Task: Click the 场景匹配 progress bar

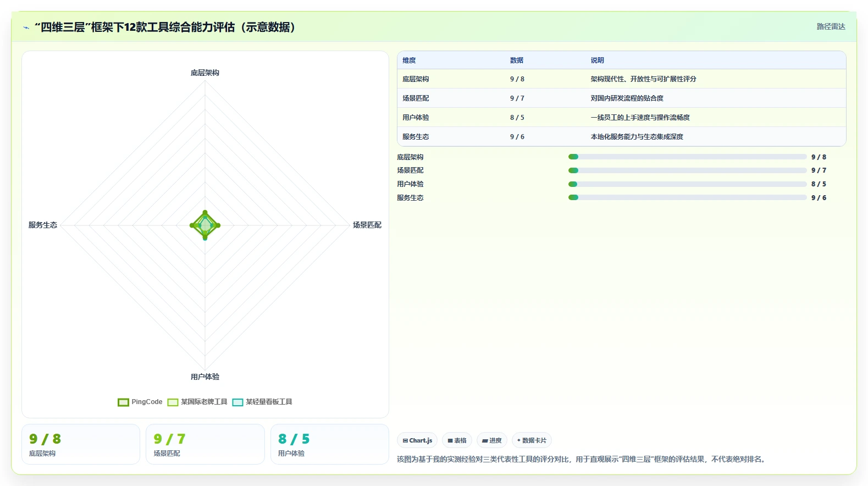Action: [x=687, y=170]
